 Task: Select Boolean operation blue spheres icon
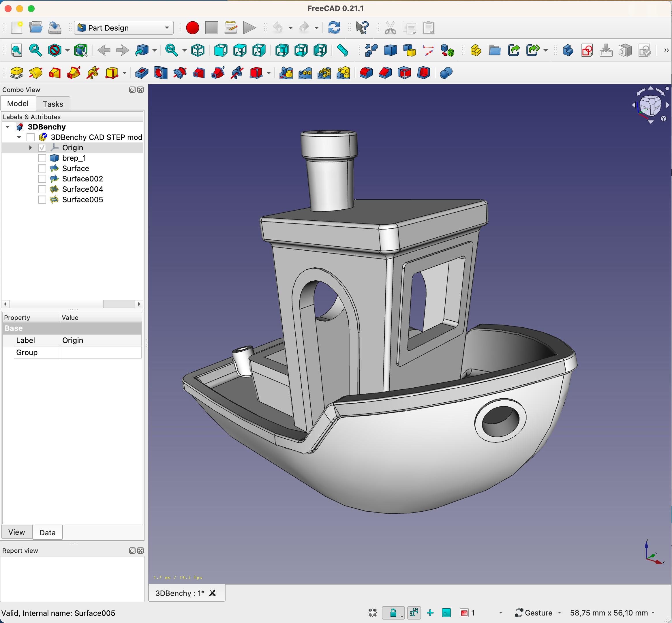446,73
